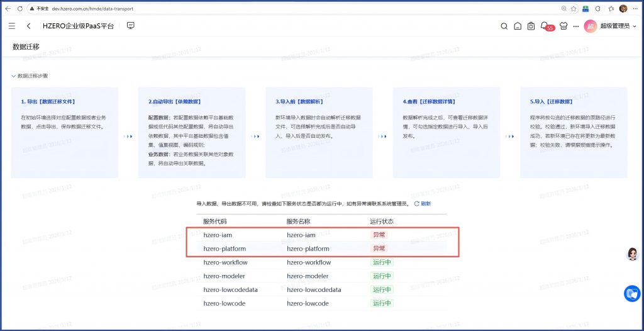Click the refresh icon beside 刷新
The width and height of the screenshot is (644, 331).
tap(416, 204)
